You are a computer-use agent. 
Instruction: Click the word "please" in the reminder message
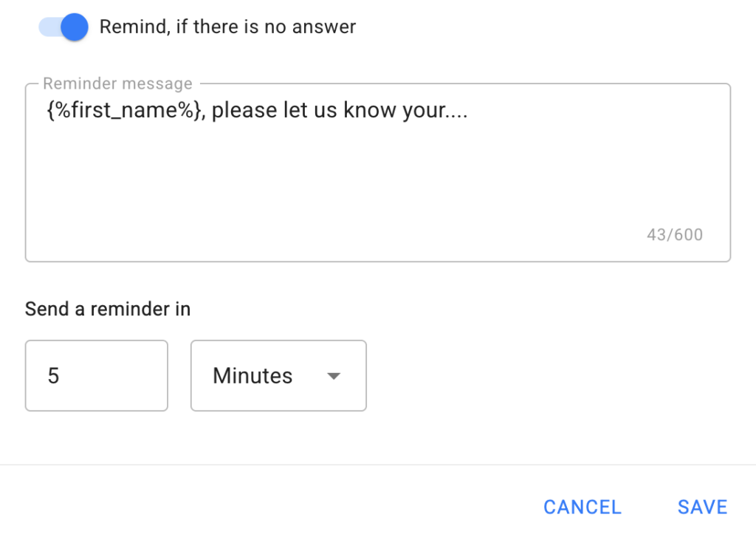tap(244, 111)
